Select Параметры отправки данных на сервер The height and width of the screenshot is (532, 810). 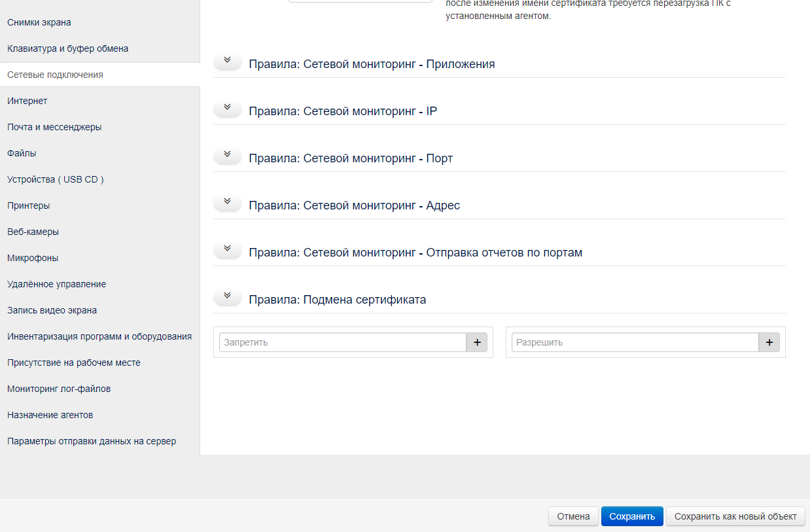tap(92, 441)
